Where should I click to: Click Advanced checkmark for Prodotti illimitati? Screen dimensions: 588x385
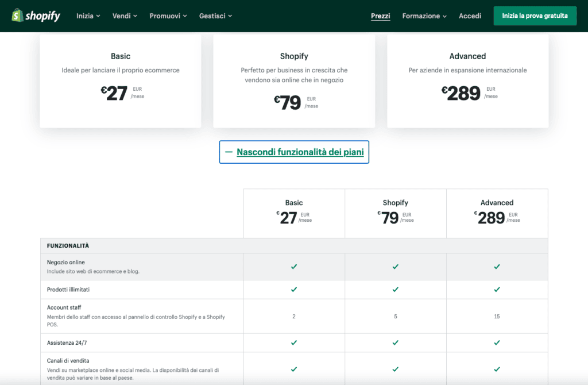(497, 290)
